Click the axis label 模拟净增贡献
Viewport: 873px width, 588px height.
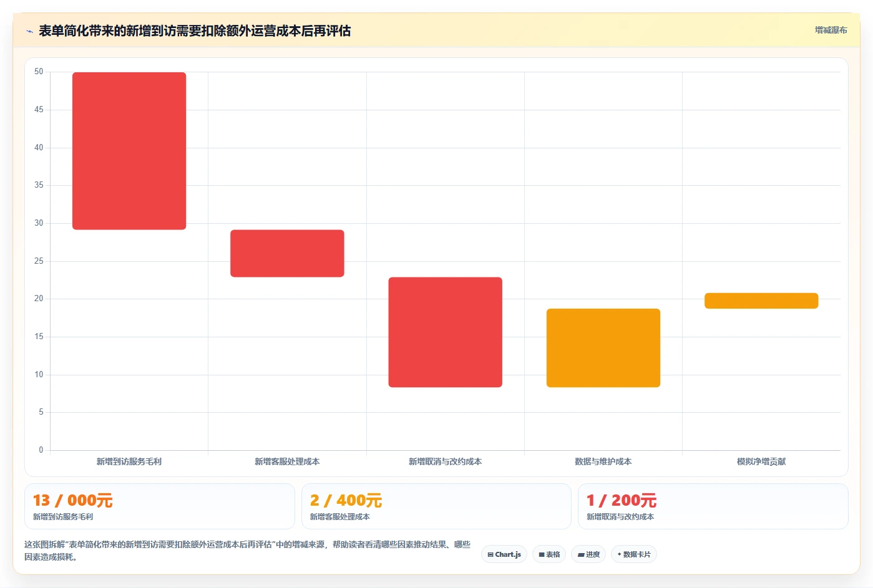tap(761, 462)
